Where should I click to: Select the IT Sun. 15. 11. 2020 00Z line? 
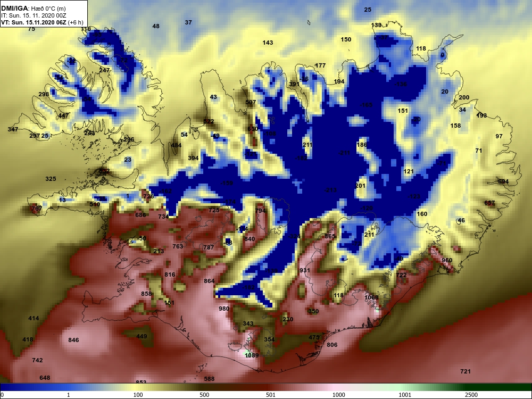point(32,15)
